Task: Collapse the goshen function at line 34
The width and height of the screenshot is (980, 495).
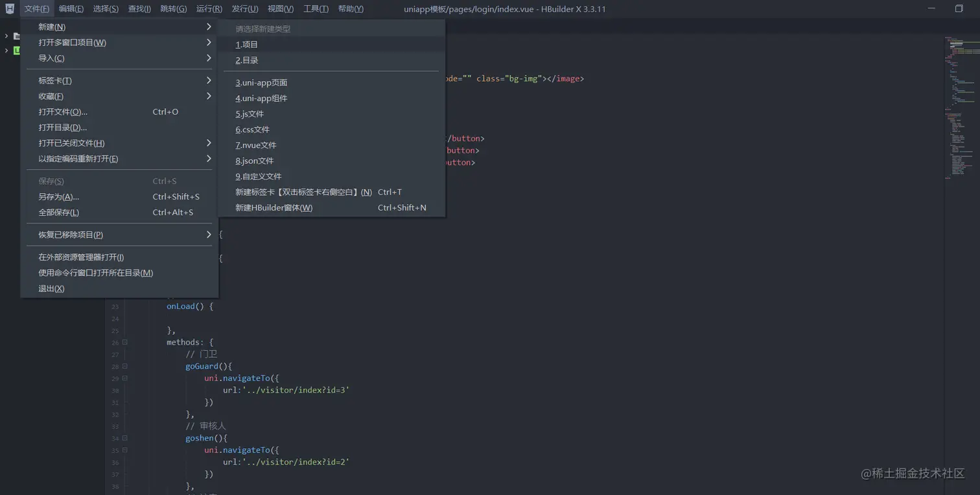Action: [125, 438]
